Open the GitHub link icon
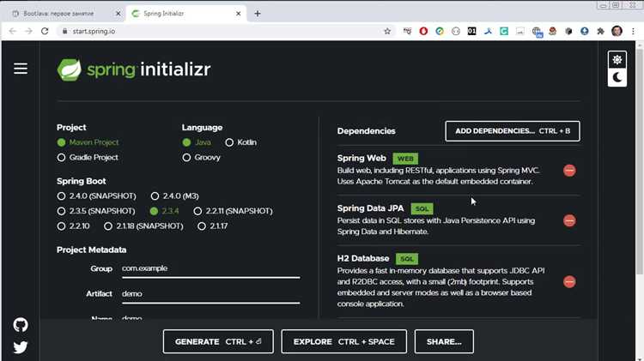Screen dimensions: 644x361 21,325
